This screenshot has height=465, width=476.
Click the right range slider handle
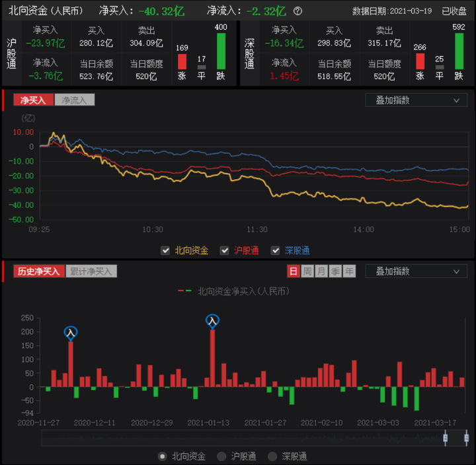tap(467, 438)
